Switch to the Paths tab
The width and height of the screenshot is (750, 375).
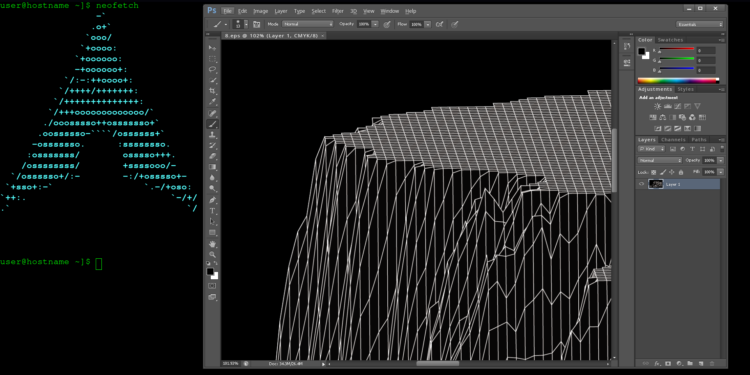coord(698,140)
